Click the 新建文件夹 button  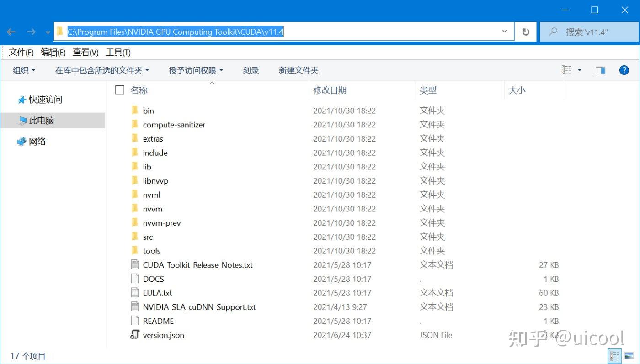(299, 70)
